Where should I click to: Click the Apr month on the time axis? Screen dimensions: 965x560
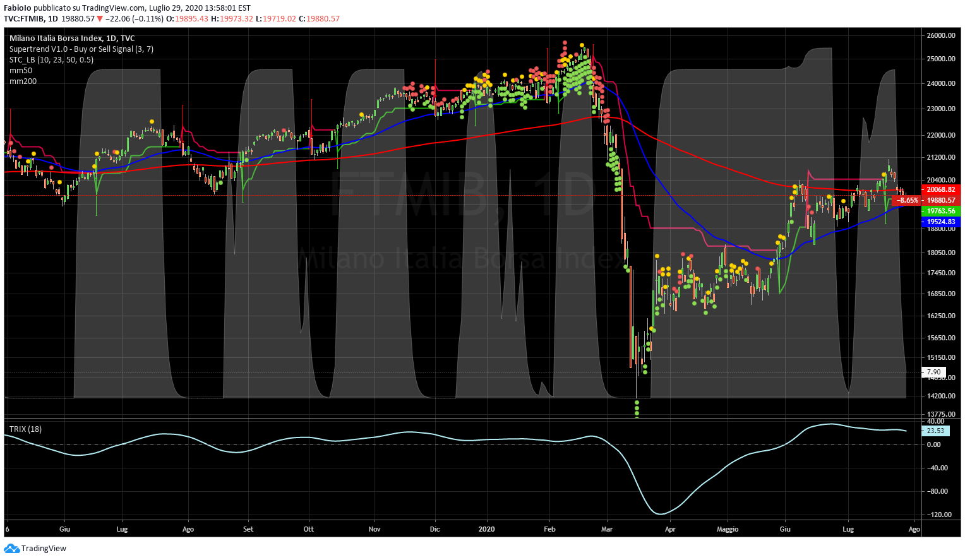click(x=670, y=529)
